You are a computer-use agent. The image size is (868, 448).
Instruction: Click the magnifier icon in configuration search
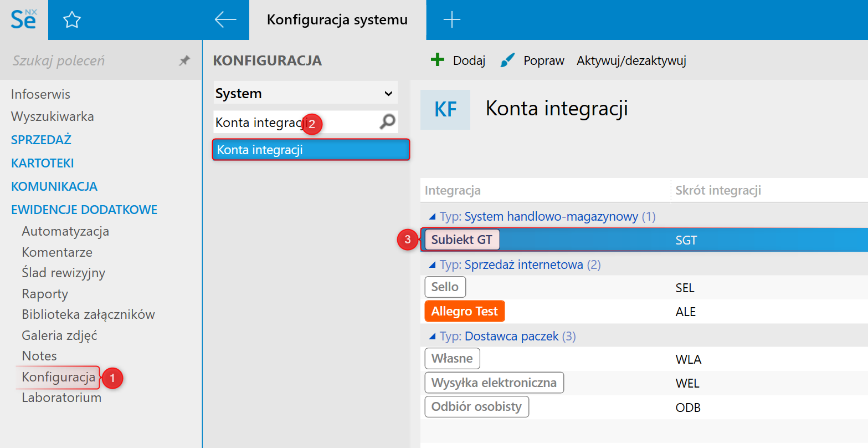coord(388,122)
